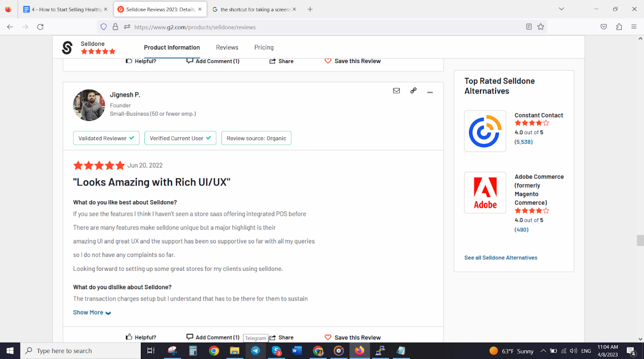Open the Pocket save icon
The image size is (644, 359).
tap(603, 27)
